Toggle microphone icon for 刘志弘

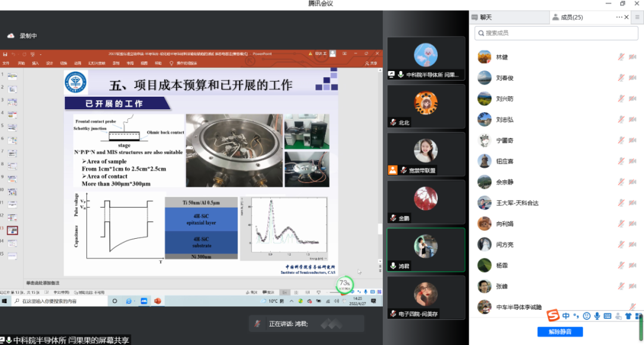pos(621,119)
